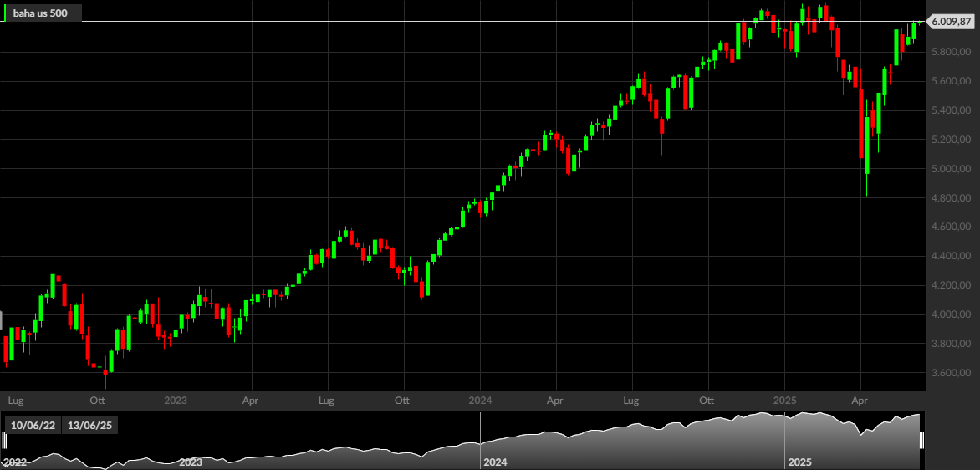The image size is (980, 470).
Task: Click the 5.400,00 price axis label
Action: [x=951, y=110]
